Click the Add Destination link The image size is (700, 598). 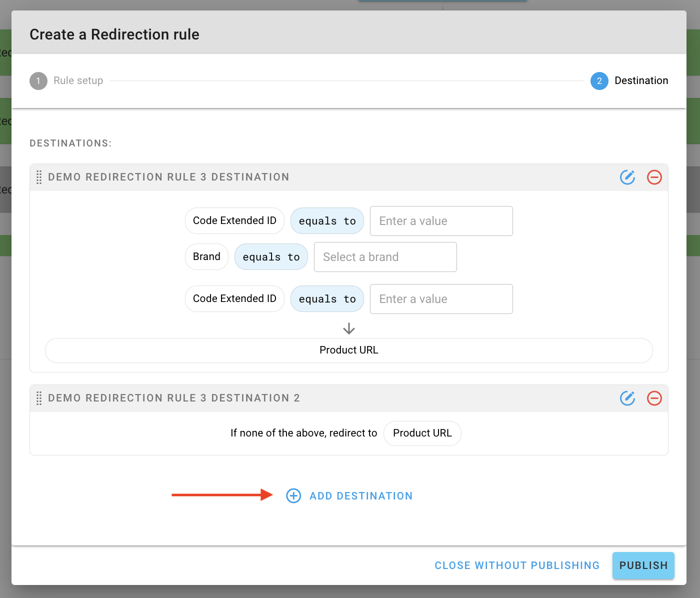[x=361, y=496]
